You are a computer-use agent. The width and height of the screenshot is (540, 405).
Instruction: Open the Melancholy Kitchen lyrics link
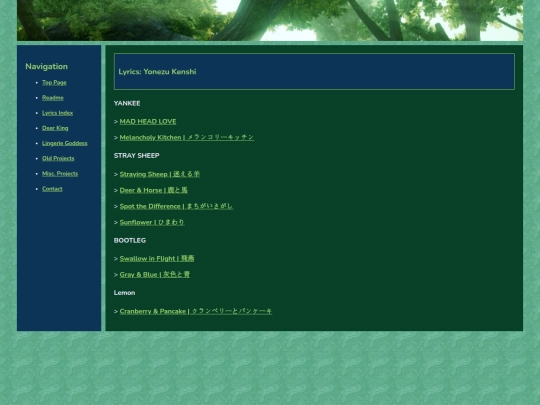coord(187,137)
